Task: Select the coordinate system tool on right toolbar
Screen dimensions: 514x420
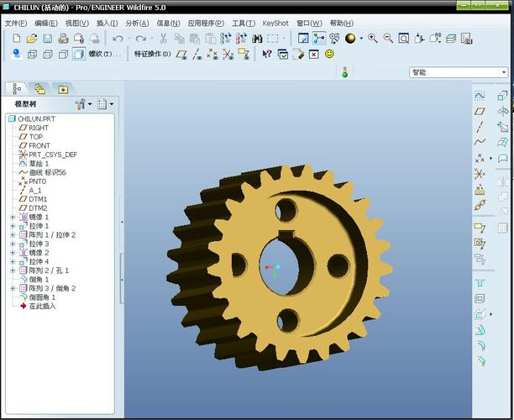Action: 480,173
